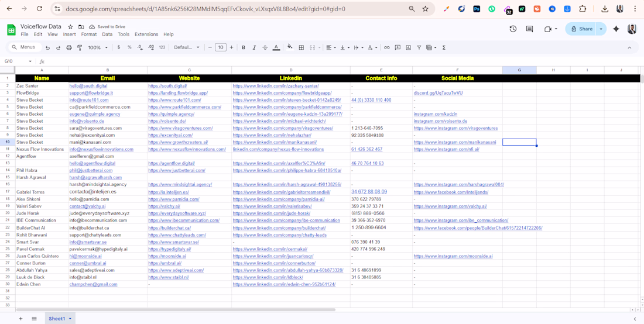The height and width of the screenshot is (324, 644).
Task: Open the font family Default dropdown
Action: [186, 47]
